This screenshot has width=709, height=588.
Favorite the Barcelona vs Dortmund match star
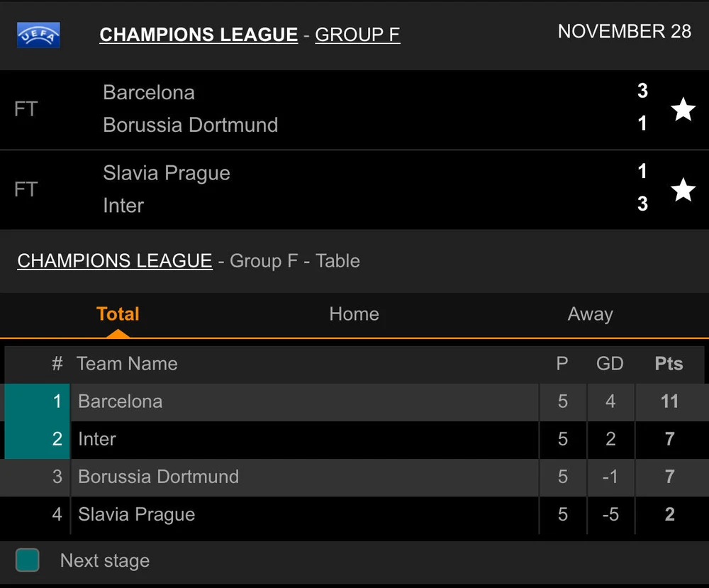[683, 109]
